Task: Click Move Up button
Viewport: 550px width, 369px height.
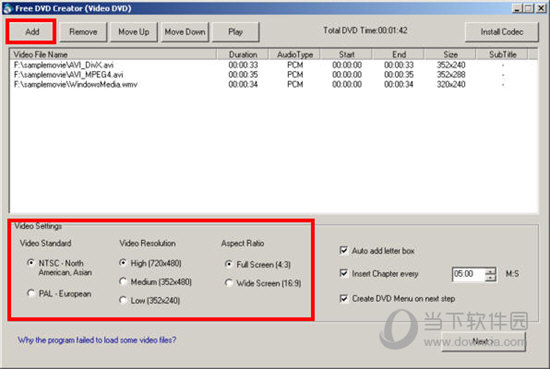Action: tap(134, 32)
